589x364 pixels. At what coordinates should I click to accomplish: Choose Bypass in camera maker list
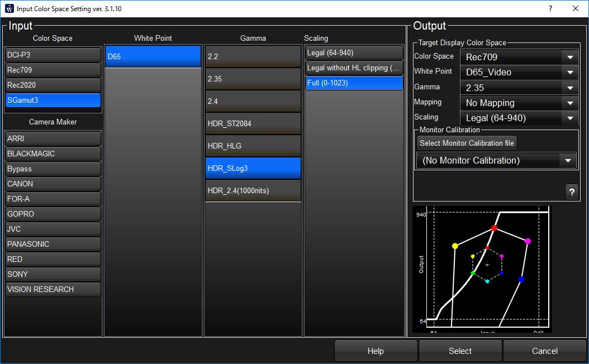click(x=53, y=169)
